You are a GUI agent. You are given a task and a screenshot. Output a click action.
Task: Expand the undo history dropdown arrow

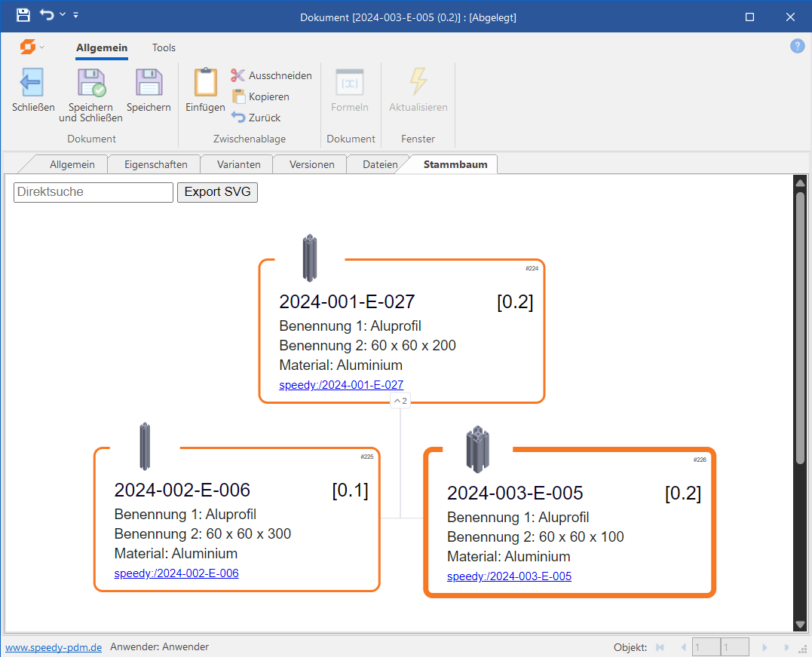[63, 16]
